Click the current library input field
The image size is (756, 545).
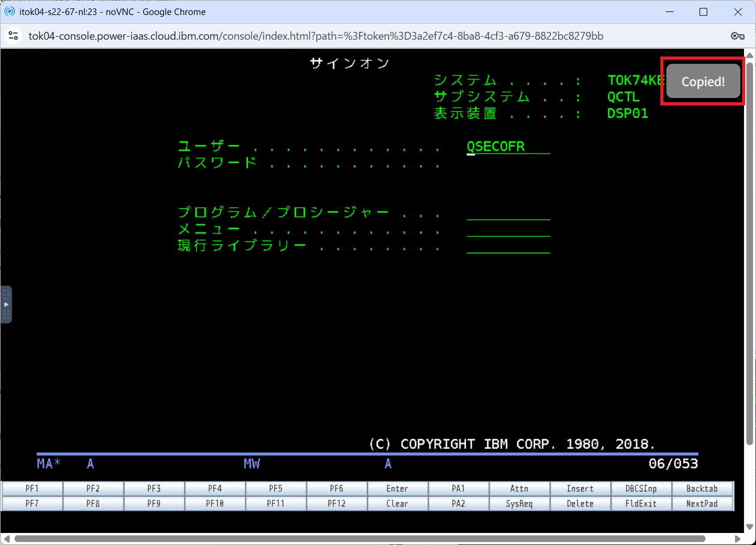pos(508,246)
